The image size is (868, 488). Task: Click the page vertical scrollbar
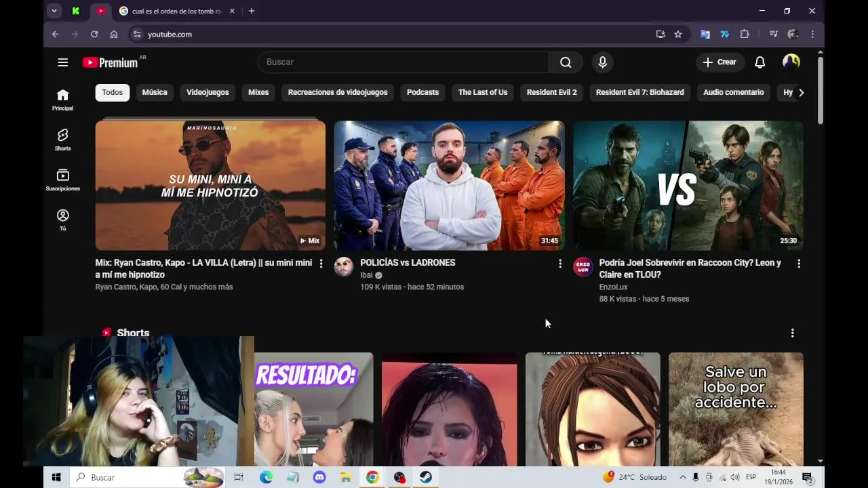821,90
